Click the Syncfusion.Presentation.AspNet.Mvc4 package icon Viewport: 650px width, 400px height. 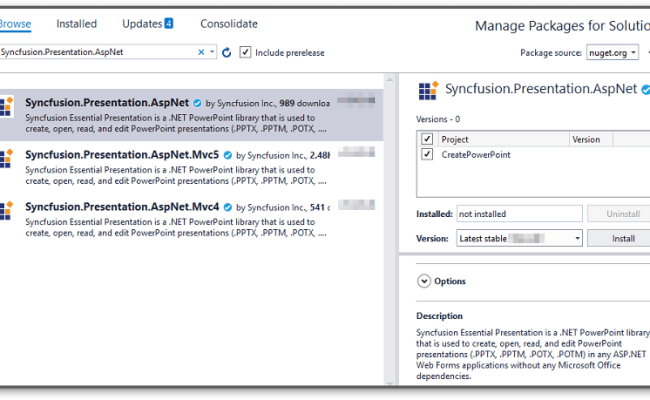tap(7, 211)
